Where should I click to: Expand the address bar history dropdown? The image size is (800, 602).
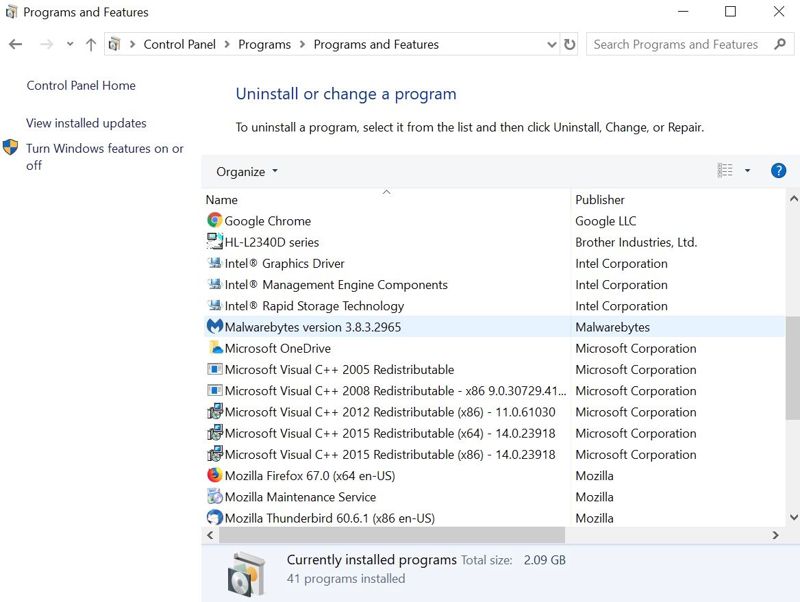(x=552, y=44)
